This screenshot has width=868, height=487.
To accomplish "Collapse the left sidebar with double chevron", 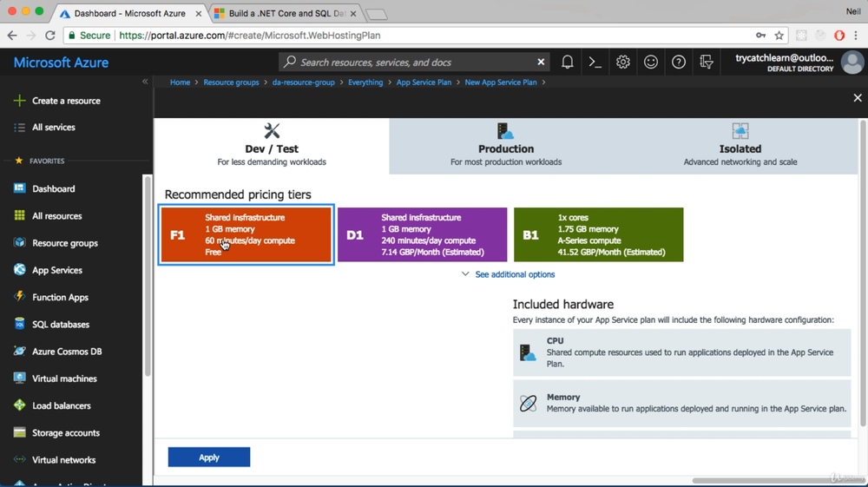I will point(145,82).
